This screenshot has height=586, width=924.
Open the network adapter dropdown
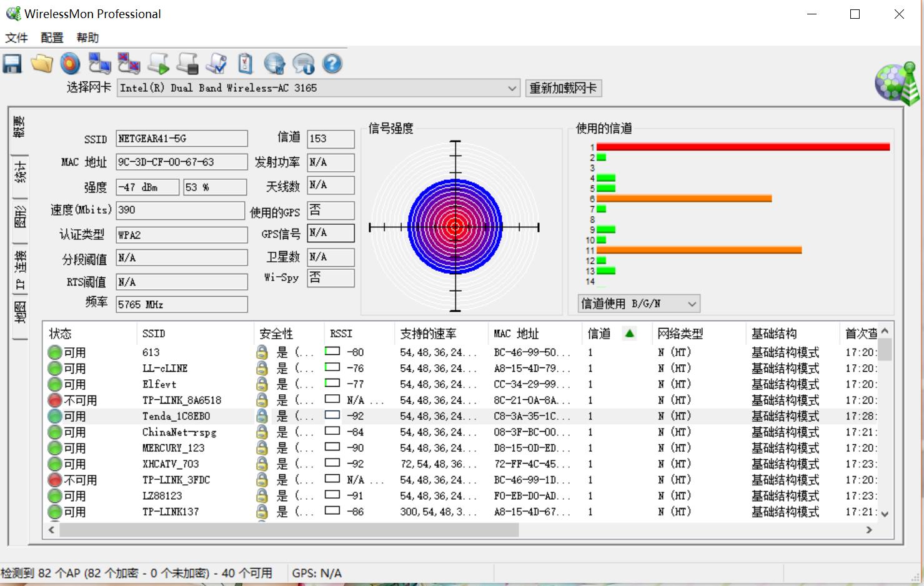click(x=511, y=87)
